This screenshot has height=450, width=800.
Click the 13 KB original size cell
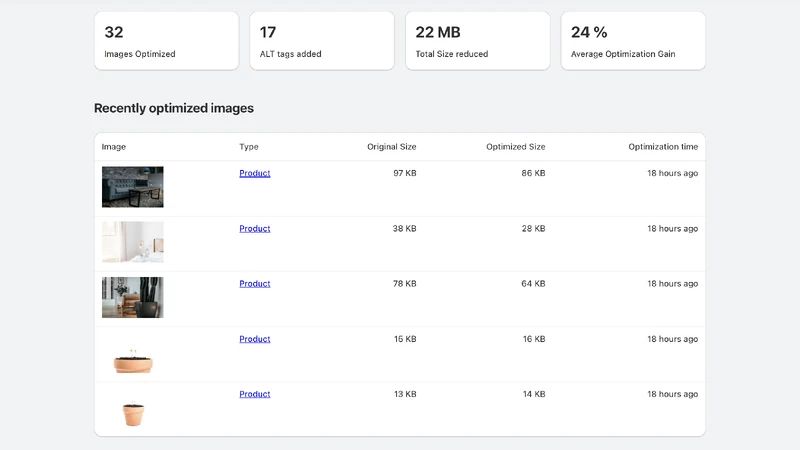[x=405, y=394]
